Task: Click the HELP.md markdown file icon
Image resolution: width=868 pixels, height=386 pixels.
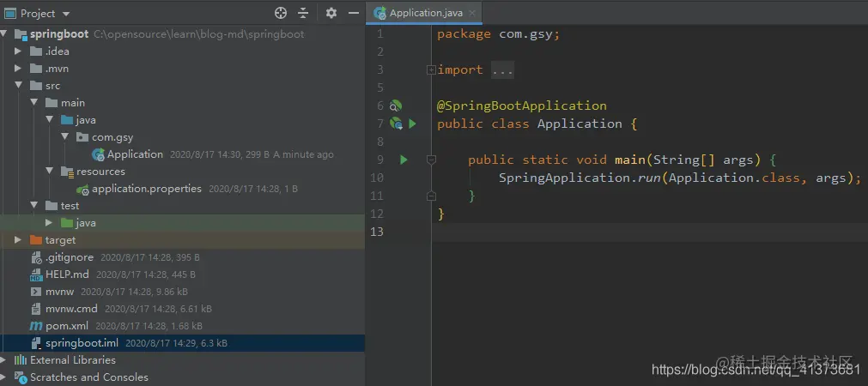Action: [x=36, y=274]
